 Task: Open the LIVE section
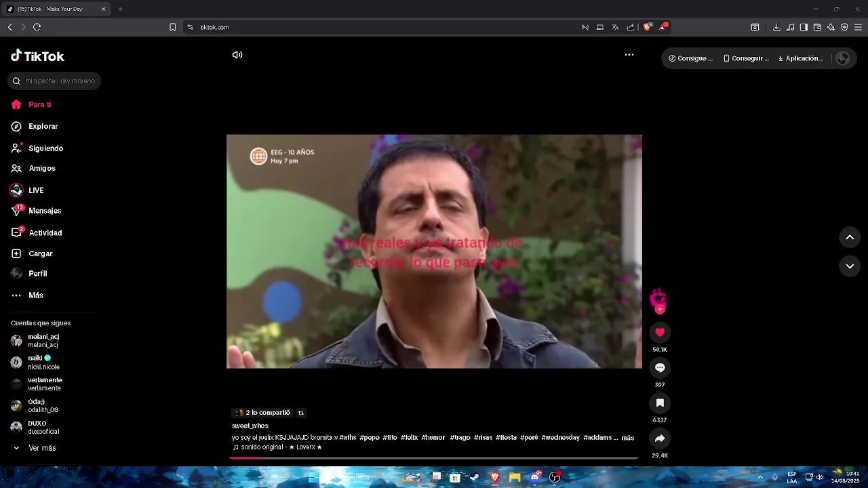(27, 190)
